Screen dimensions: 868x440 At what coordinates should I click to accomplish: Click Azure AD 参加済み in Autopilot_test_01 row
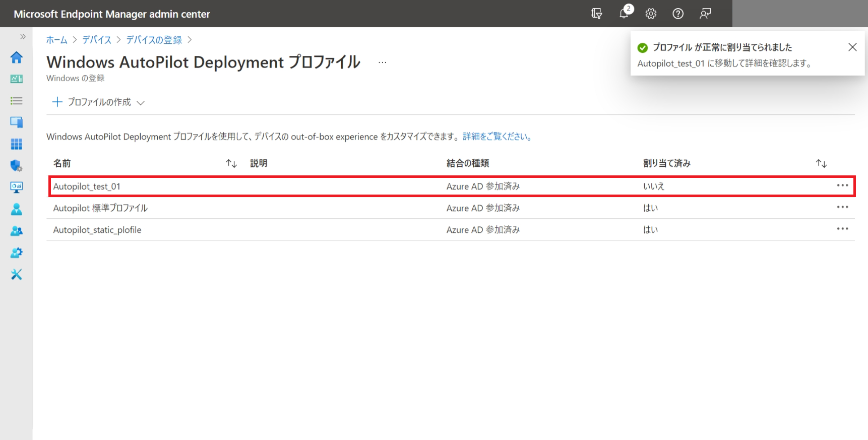(483, 186)
